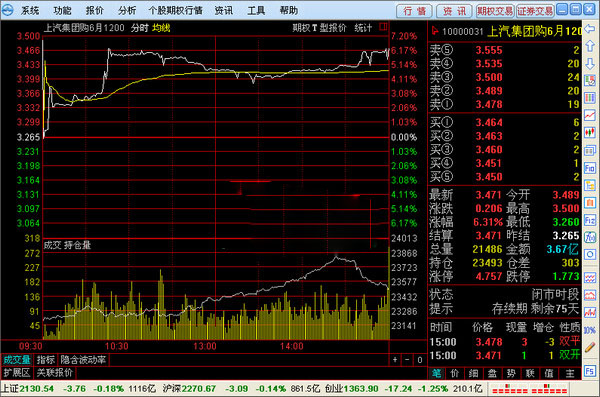Screen dimensions: 600x397
Task: Click the 期权交易 button
Action: coord(494,11)
